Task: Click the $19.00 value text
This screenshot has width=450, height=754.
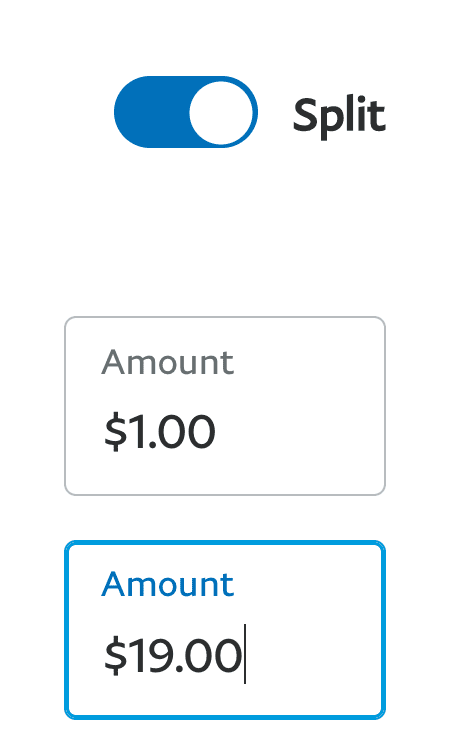Action: click(173, 655)
